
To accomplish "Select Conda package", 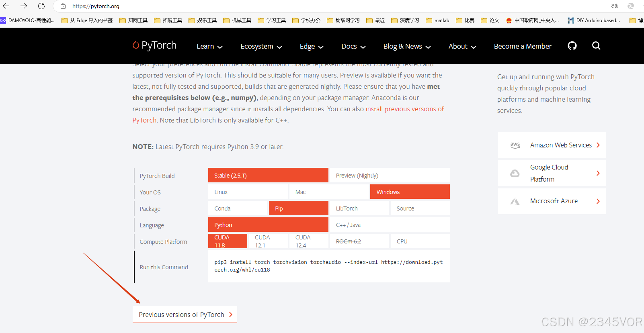I will click(x=238, y=208).
